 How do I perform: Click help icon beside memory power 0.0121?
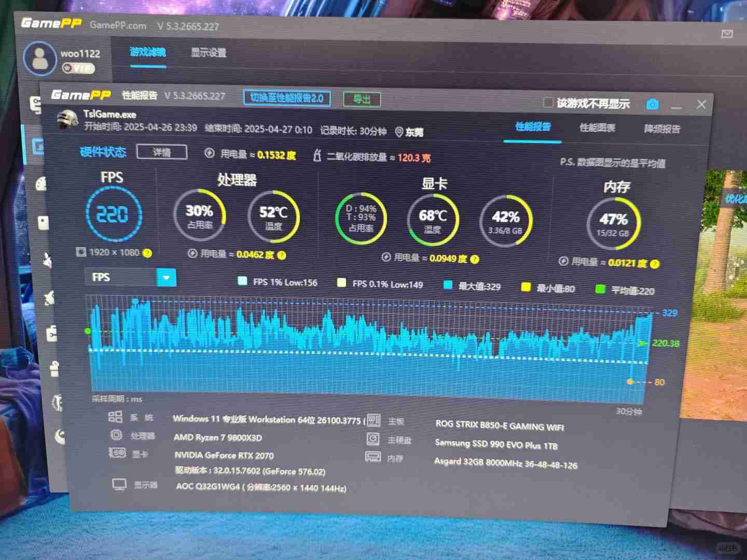click(655, 264)
